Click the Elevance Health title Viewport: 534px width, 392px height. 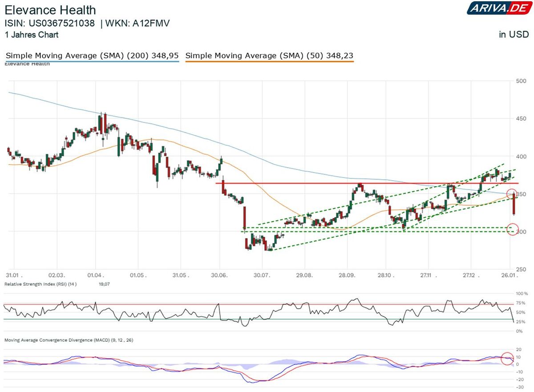click(50, 10)
